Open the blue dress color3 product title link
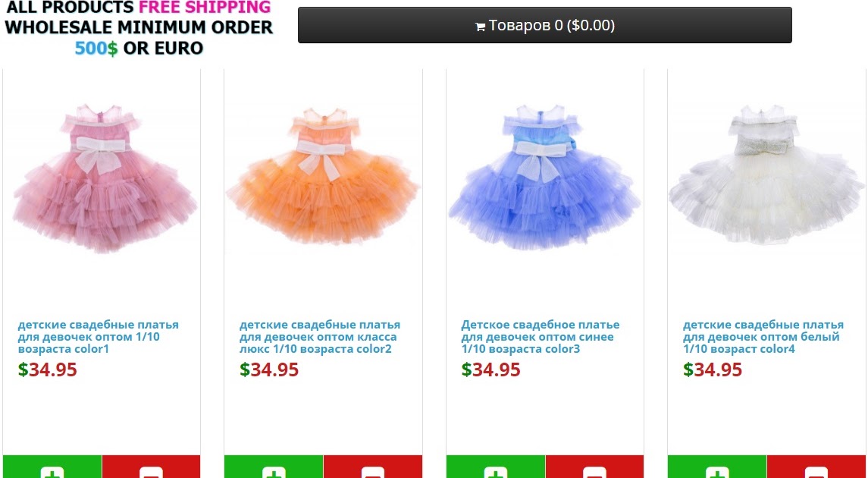This screenshot has width=868, height=478. pyautogui.click(x=541, y=337)
